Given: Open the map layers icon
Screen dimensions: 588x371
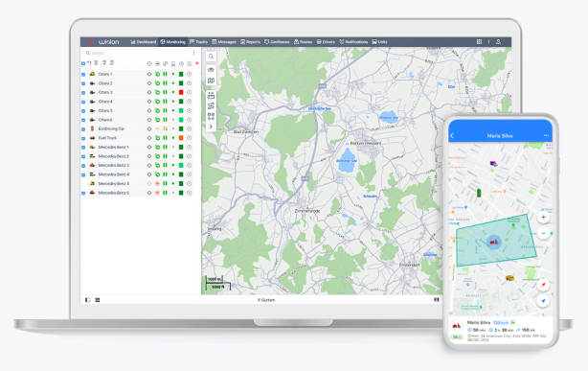Looking at the screenshot, I should click(211, 81).
